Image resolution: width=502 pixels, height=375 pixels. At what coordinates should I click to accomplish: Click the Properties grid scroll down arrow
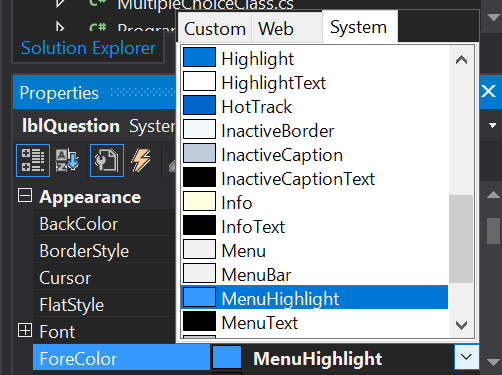click(493, 362)
